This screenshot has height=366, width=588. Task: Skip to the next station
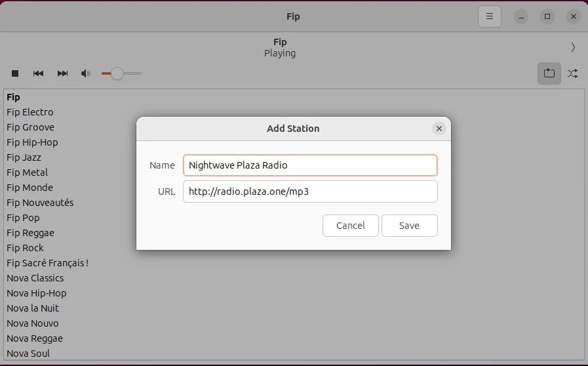tap(62, 73)
